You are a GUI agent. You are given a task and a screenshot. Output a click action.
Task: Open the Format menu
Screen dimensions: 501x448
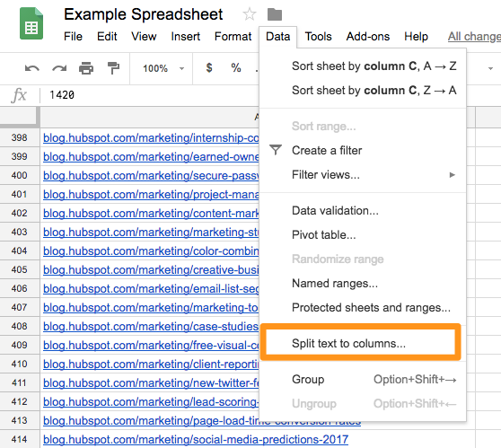[233, 37]
